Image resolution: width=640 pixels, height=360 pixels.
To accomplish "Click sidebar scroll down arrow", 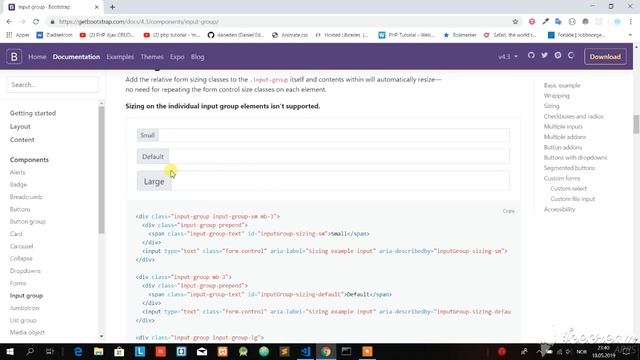I will click(x=101, y=336).
